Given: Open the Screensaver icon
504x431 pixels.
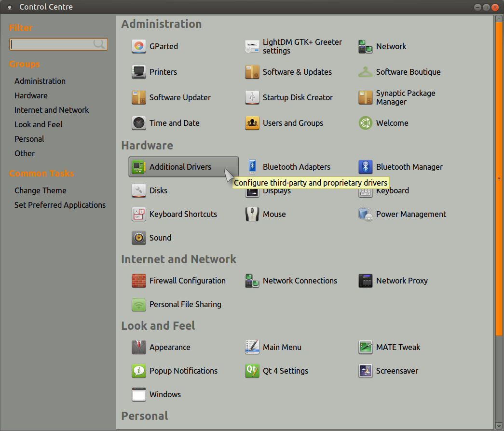Looking at the screenshot, I should pyautogui.click(x=366, y=371).
